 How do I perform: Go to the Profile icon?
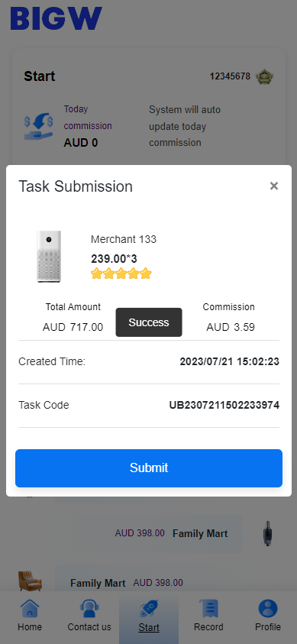pos(268,609)
